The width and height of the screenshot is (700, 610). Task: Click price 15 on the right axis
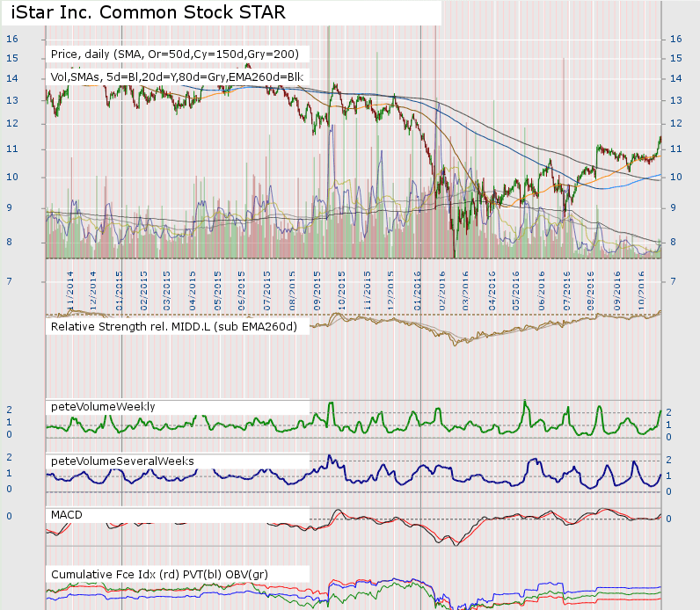[676, 59]
